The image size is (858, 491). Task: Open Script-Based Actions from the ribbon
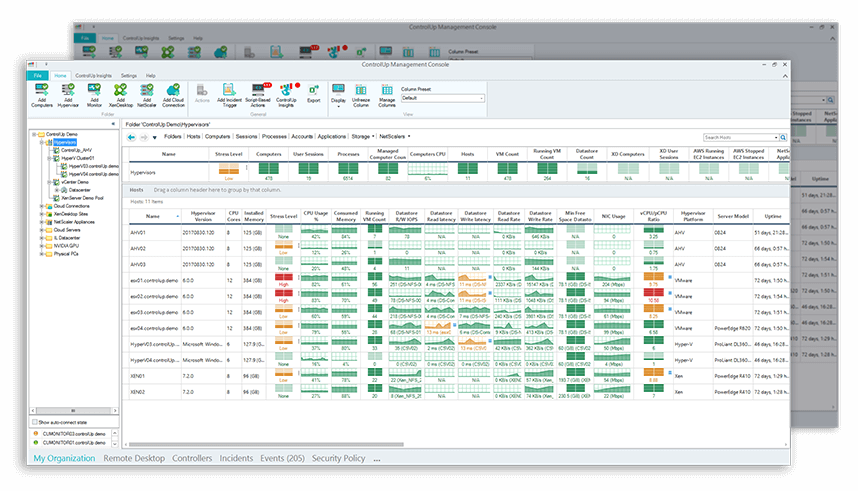258,95
